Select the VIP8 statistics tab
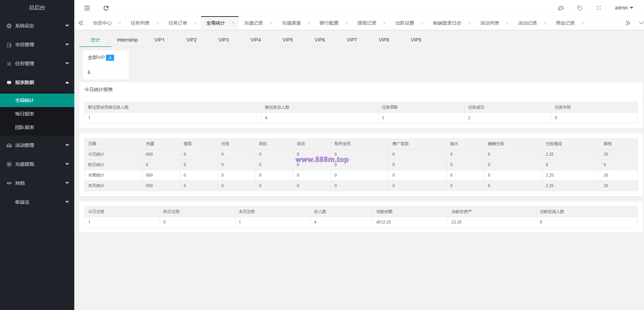644x310 pixels. [384, 40]
